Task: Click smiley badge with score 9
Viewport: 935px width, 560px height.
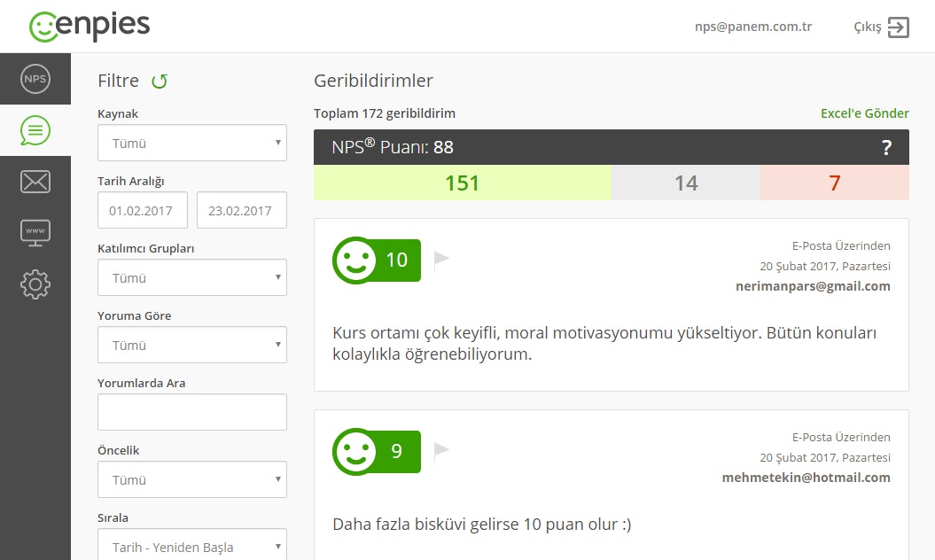Action: 377,452
